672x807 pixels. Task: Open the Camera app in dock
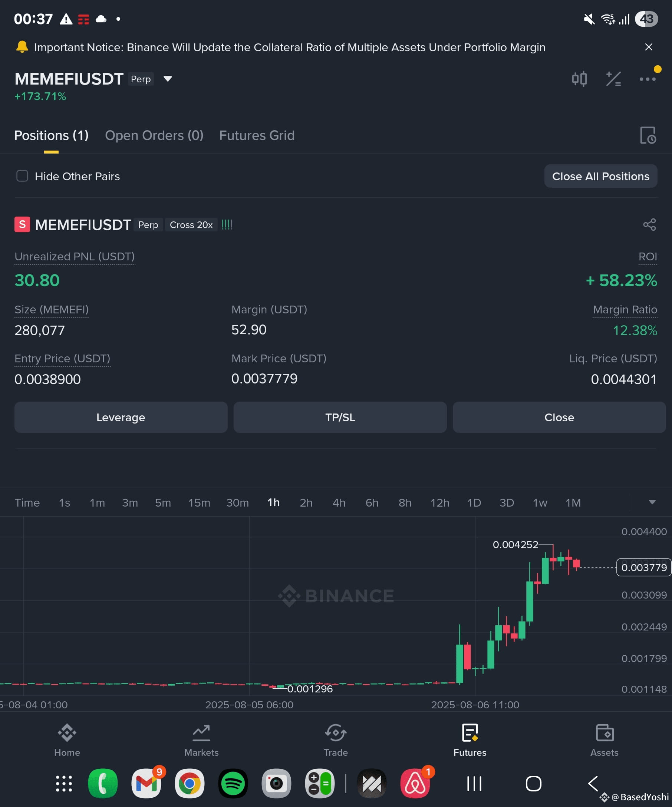(x=276, y=784)
